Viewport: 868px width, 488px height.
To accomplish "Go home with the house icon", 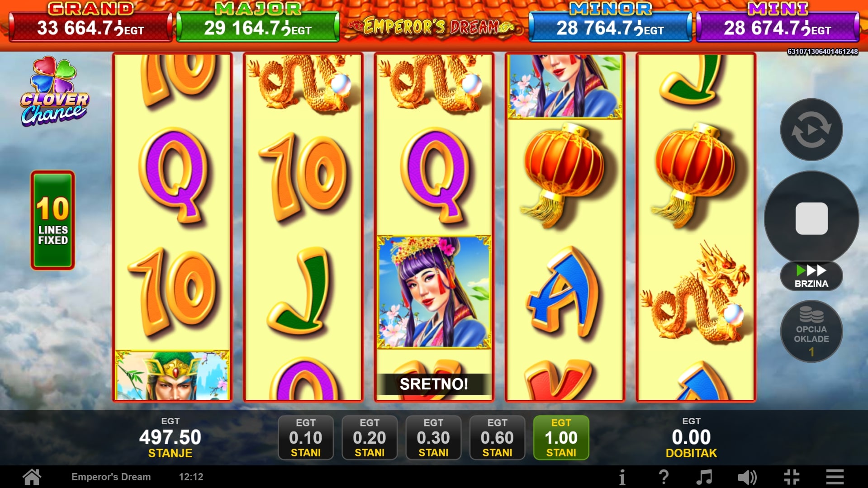I will pos(32,477).
